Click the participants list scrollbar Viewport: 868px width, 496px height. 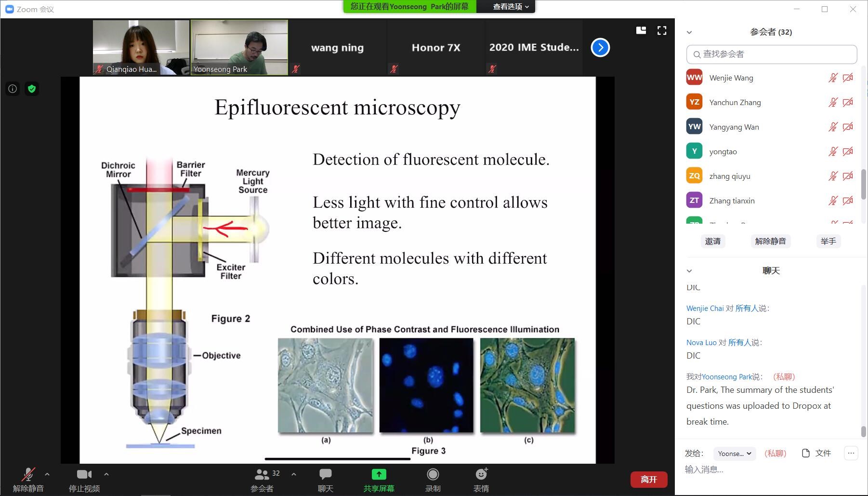tap(864, 184)
